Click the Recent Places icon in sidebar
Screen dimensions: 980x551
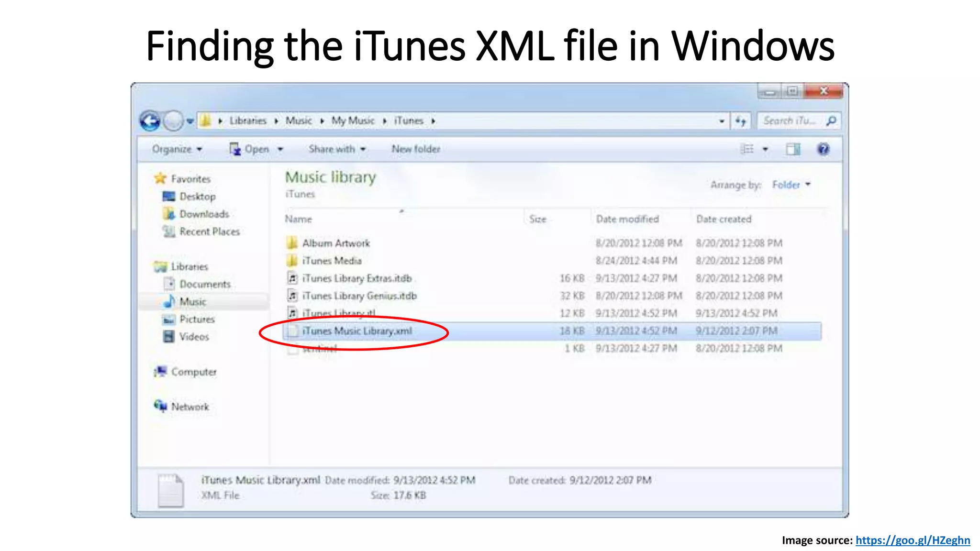pyautogui.click(x=169, y=231)
